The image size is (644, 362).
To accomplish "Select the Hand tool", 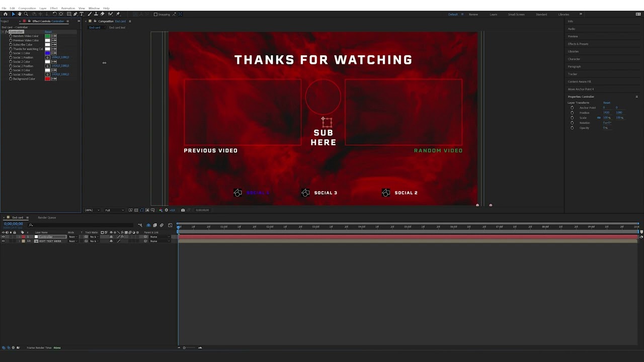I will [x=20, y=14].
